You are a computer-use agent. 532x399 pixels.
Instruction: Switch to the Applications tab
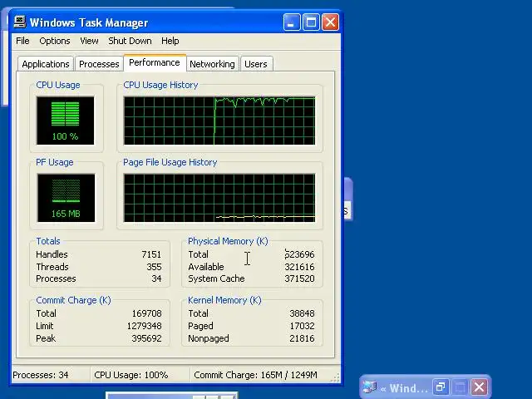tap(46, 64)
